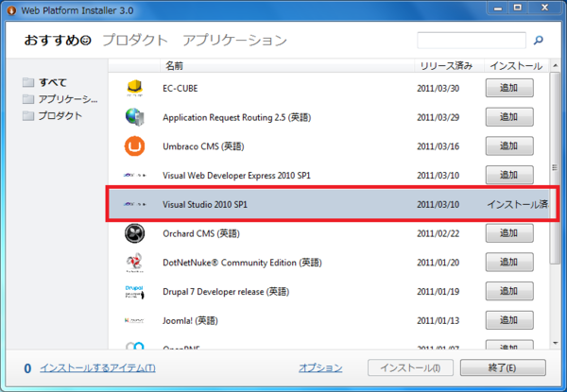This screenshot has width=567, height=392.
Task: Click the EC-CUBE yellow cube icon
Action: [135, 88]
